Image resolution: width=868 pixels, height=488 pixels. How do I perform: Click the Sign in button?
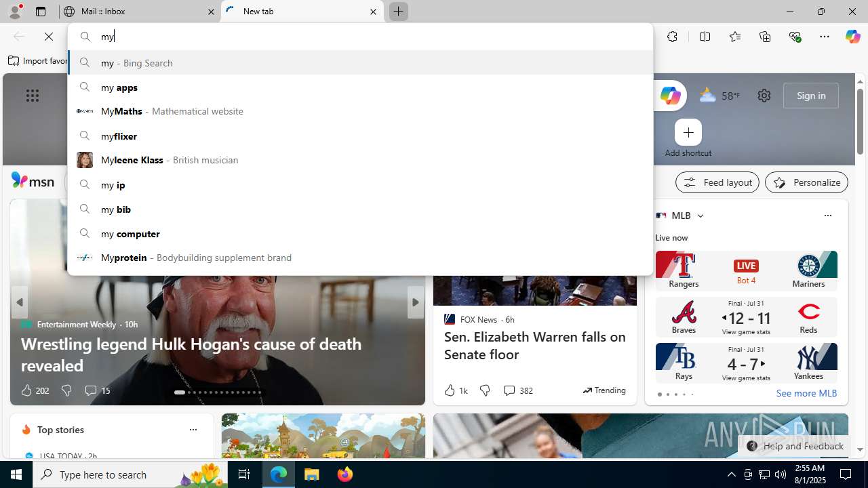tap(811, 96)
